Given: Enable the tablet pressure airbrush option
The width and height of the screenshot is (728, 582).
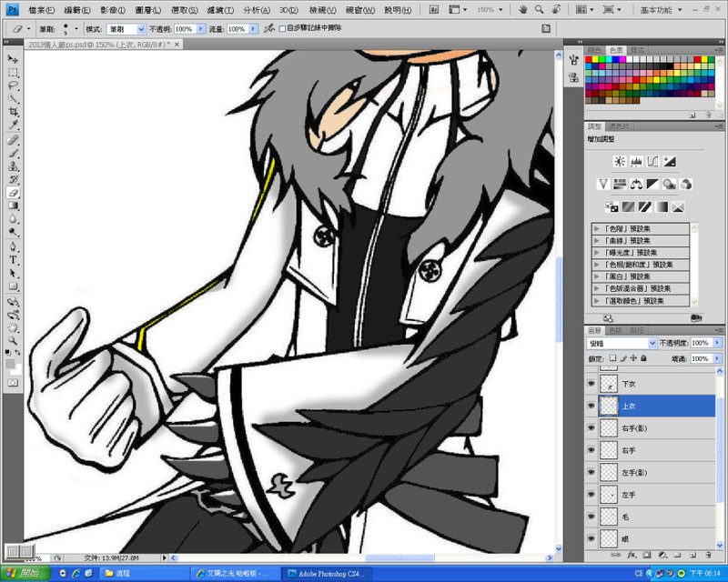Looking at the screenshot, I should pos(268,29).
